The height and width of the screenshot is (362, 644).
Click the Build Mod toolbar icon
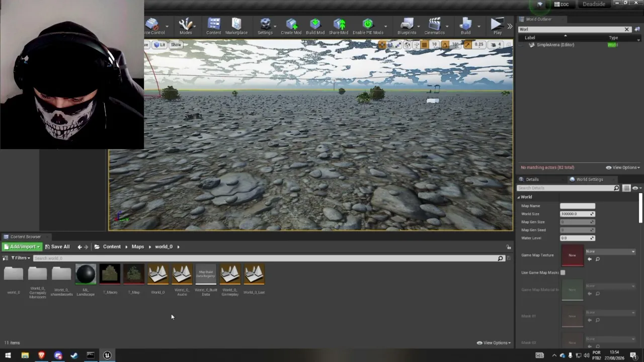click(x=315, y=26)
